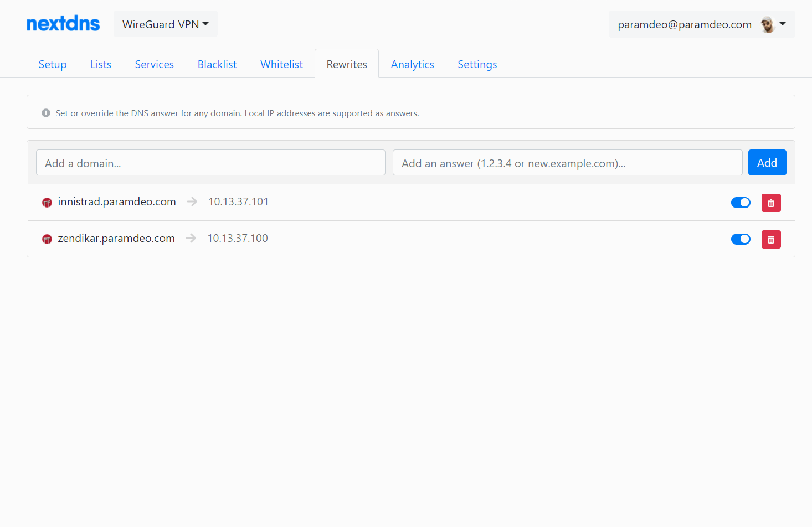This screenshot has height=527, width=812.
Task: Delete the innistrad.paramdeo.com rewrite
Action: pos(771,203)
